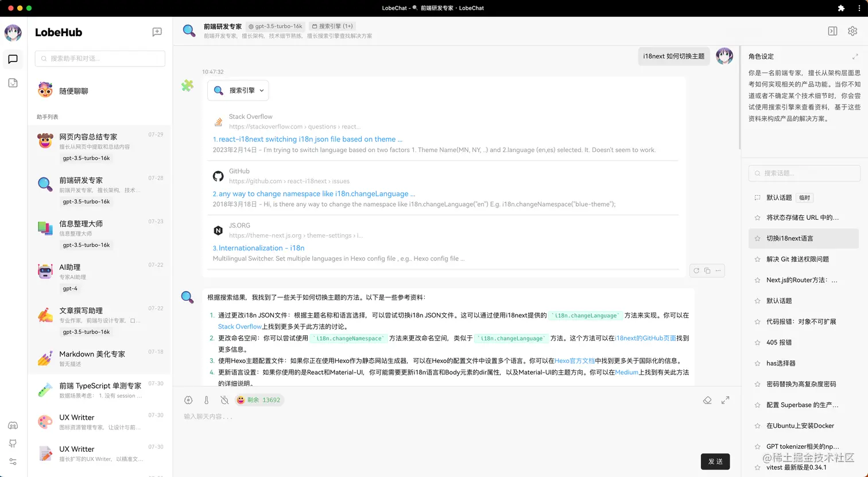
Task: Star the 切换i18next语言 topic
Action: coord(757,238)
